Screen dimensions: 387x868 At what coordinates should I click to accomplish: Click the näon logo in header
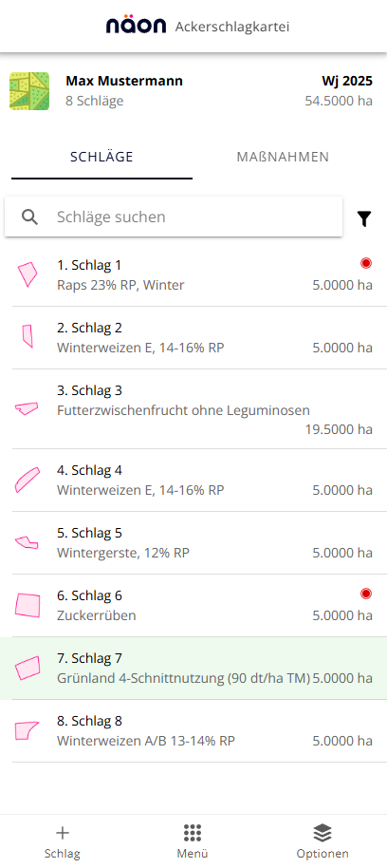pyautogui.click(x=136, y=26)
